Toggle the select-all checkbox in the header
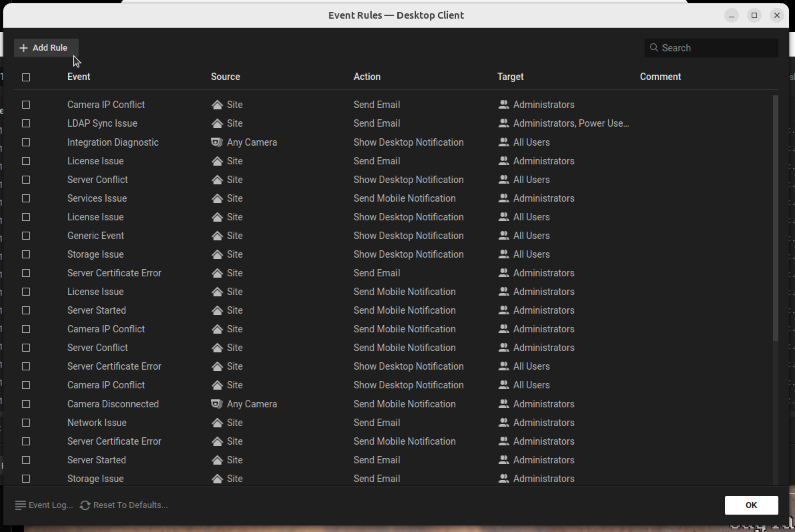This screenshot has height=532, width=795. 26,77
